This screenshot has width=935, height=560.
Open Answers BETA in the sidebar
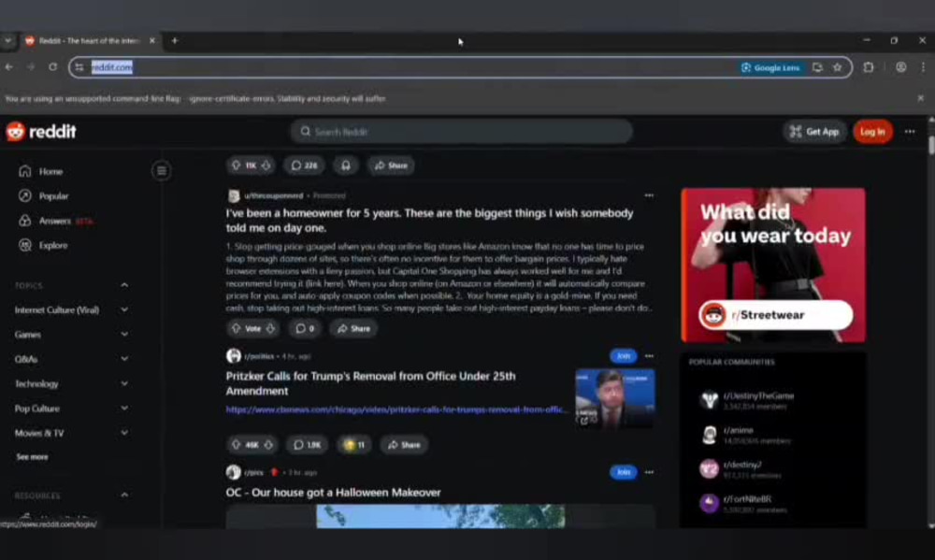coord(55,221)
